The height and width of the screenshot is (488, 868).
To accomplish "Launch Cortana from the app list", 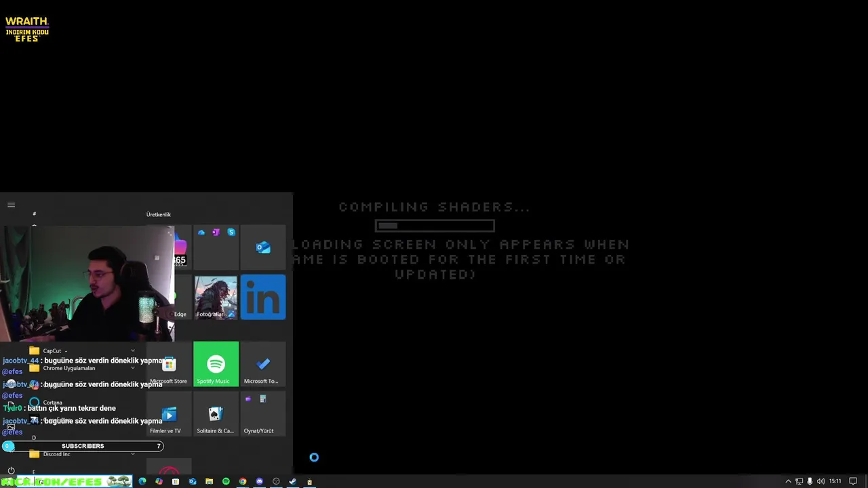I will [81, 403].
